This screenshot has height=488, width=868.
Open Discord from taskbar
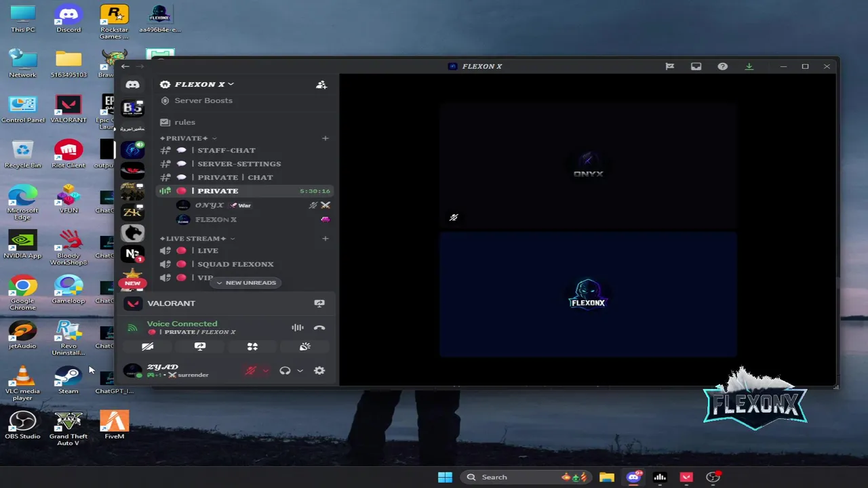[633, 477]
